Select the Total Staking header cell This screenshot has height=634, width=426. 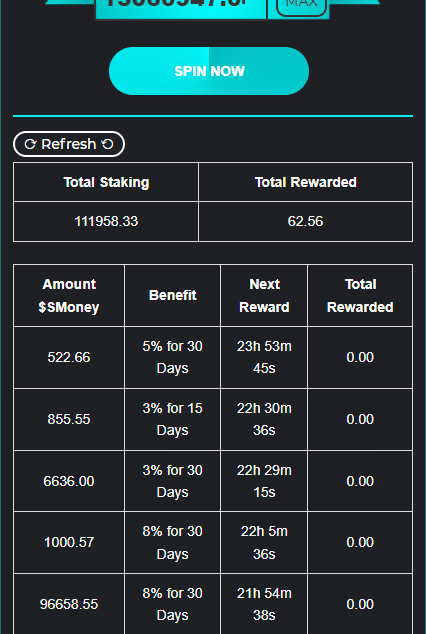pos(106,182)
